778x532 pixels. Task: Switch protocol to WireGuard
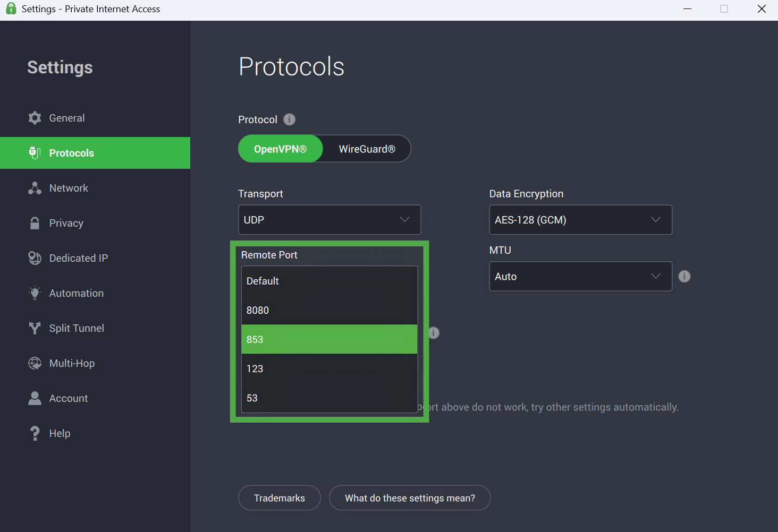click(x=367, y=149)
